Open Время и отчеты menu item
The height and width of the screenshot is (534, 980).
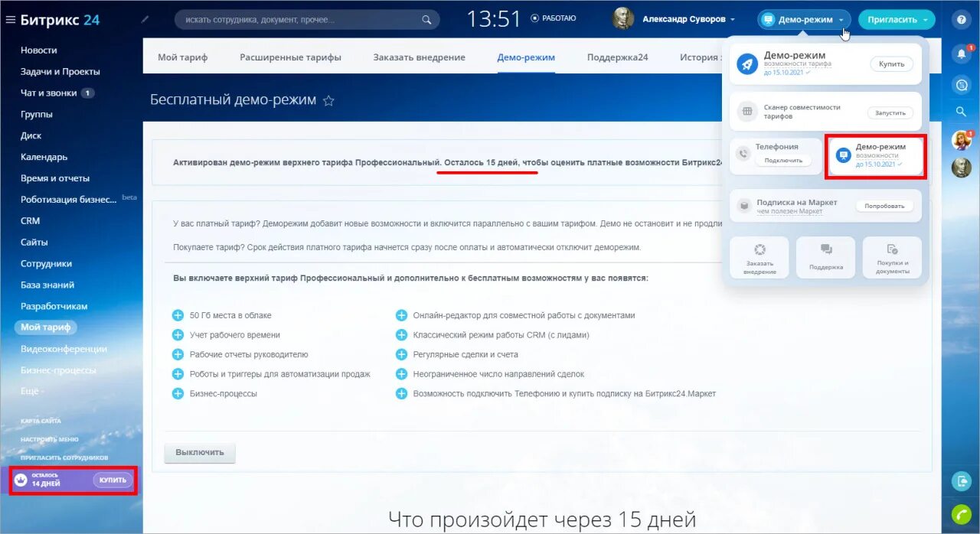pos(55,178)
